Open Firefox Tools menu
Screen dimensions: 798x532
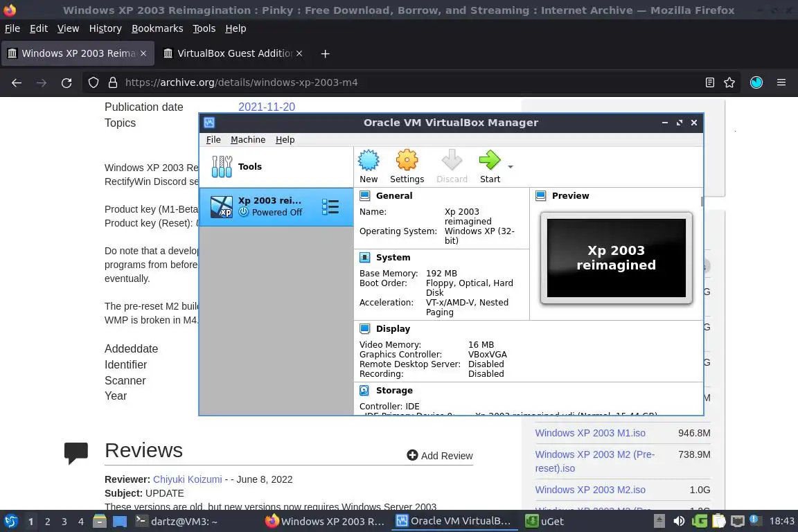(x=204, y=28)
